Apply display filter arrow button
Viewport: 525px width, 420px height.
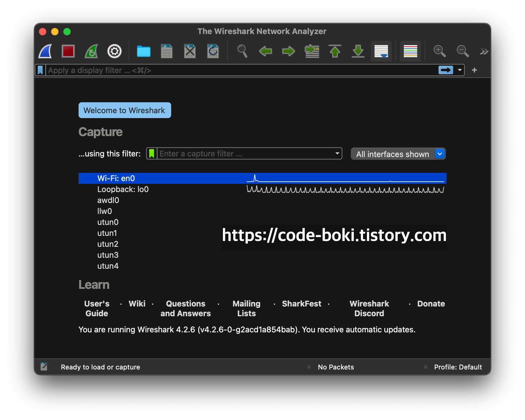click(446, 70)
